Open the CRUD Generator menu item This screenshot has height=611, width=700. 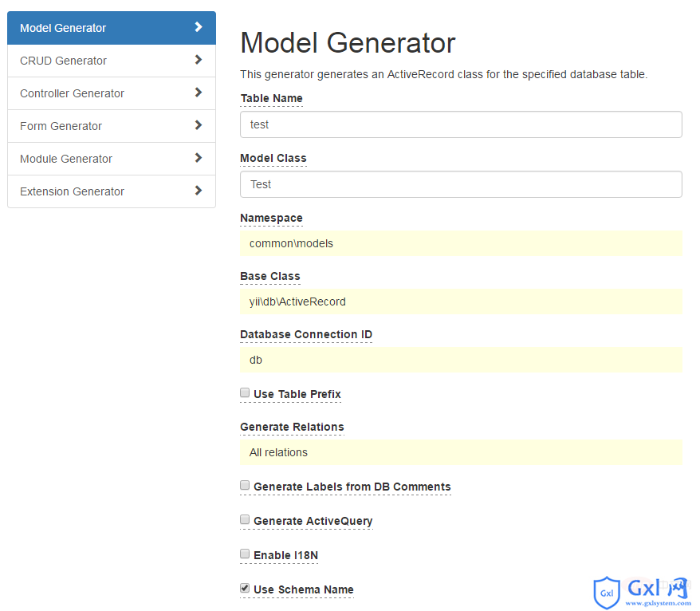112,61
